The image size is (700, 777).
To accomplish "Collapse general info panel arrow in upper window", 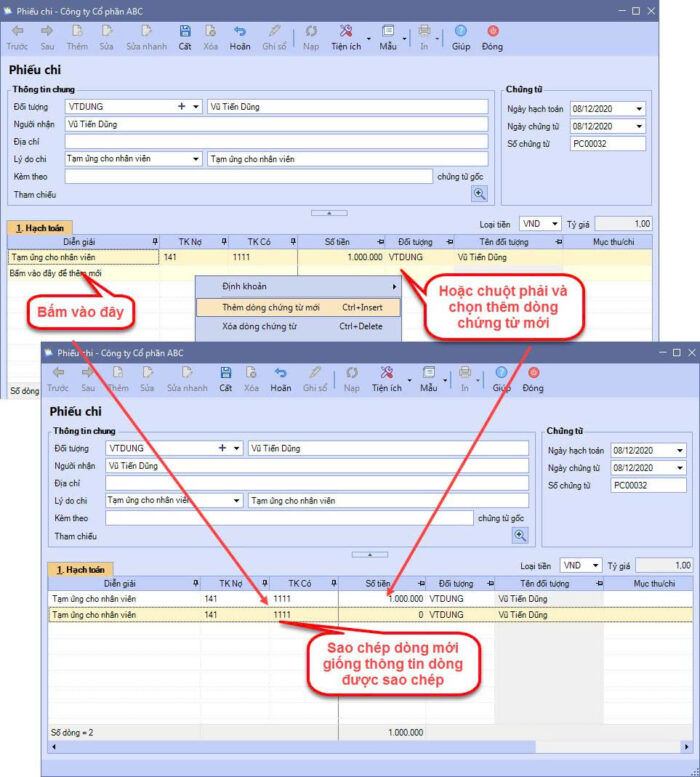I will tap(329, 213).
